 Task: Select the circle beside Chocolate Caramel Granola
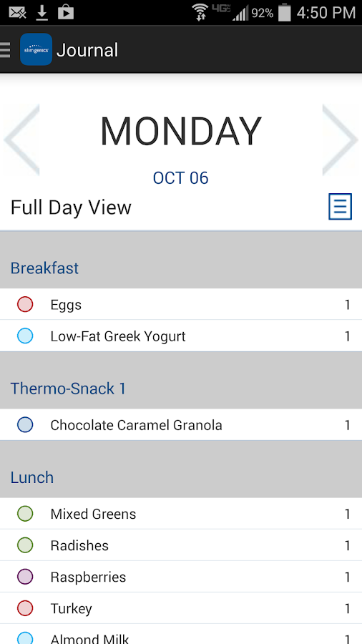25,424
